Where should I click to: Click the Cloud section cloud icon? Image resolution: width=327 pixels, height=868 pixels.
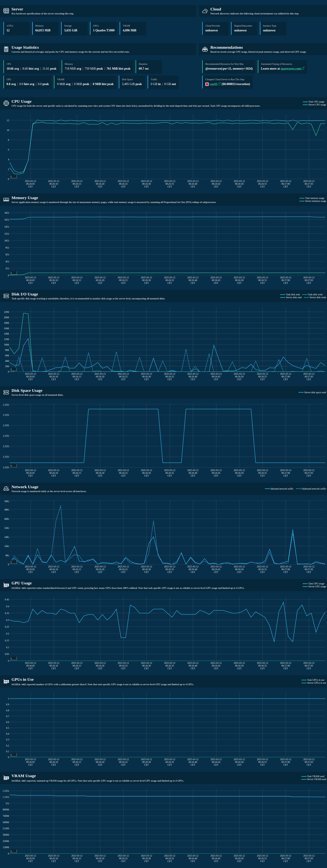[205, 11]
